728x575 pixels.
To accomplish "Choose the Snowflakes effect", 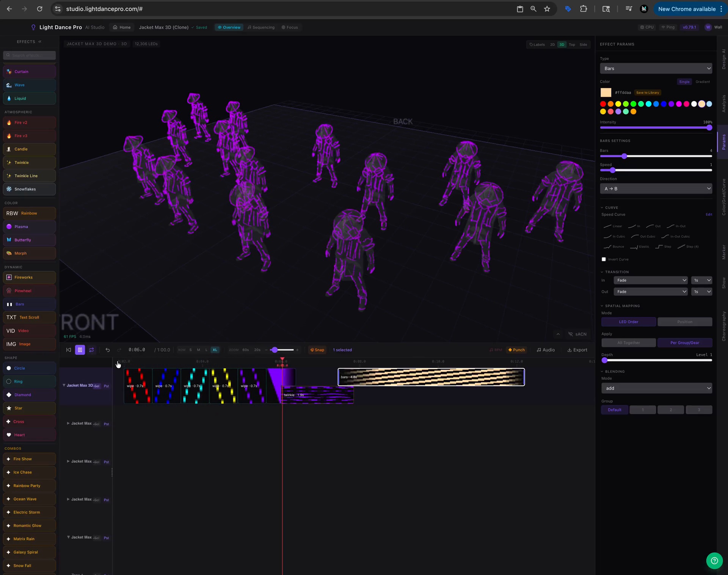I will [30, 189].
